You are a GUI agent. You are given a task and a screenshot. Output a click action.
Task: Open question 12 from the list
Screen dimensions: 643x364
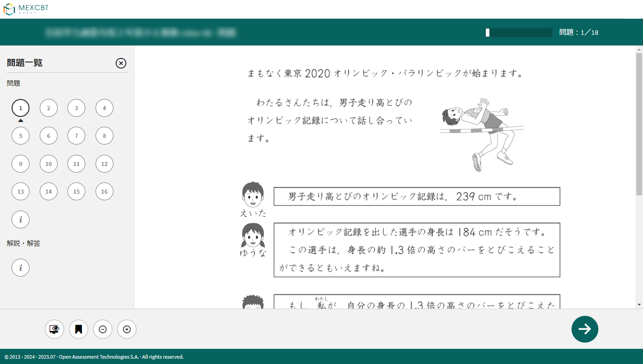104,164
